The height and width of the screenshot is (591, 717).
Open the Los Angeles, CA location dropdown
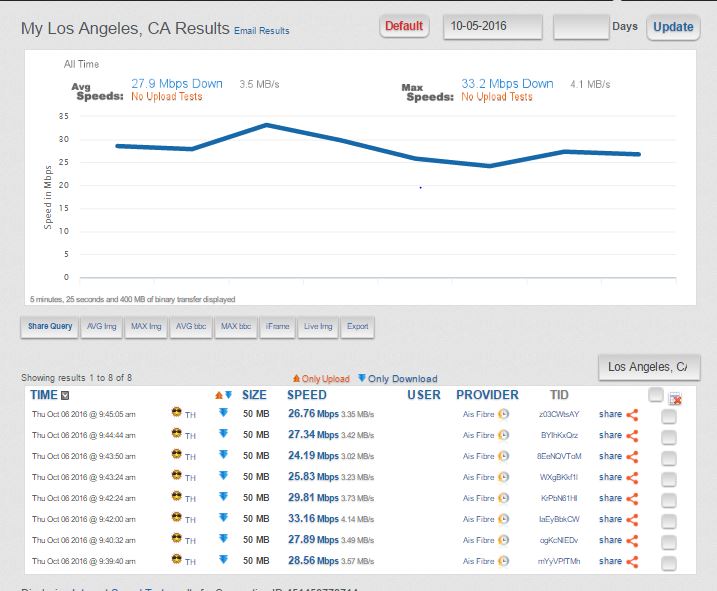click(x=648, y=367)
